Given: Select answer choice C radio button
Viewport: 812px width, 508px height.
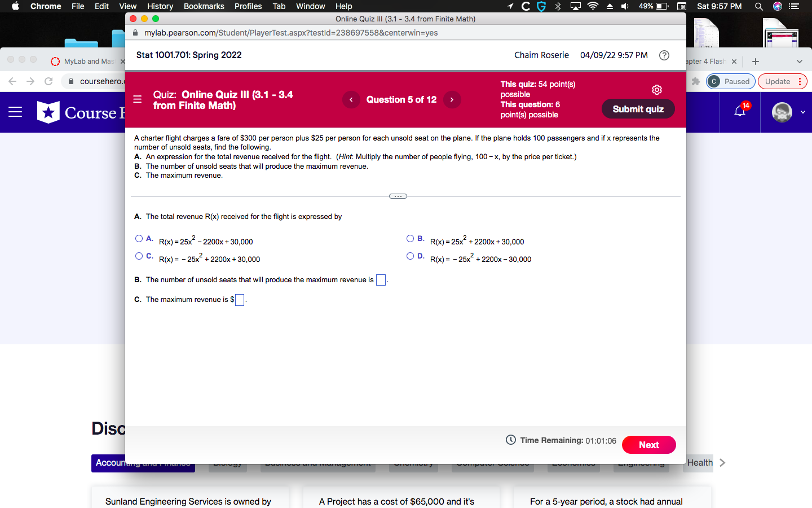Looking at the screenshot, I should pos(139,256).
